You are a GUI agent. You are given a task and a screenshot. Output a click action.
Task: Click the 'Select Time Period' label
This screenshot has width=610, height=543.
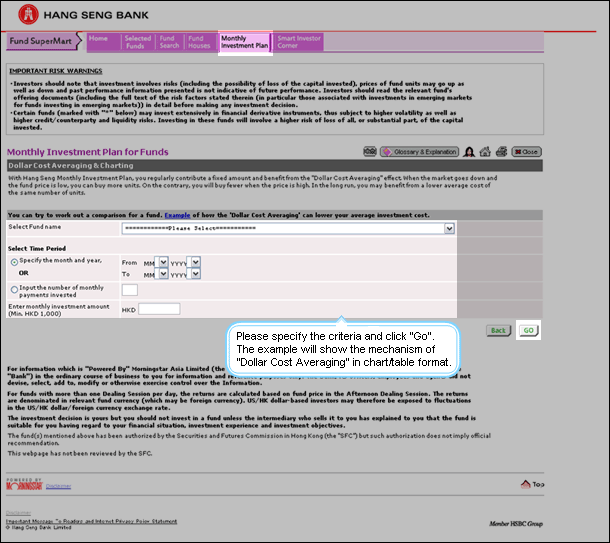click(37, 249)
